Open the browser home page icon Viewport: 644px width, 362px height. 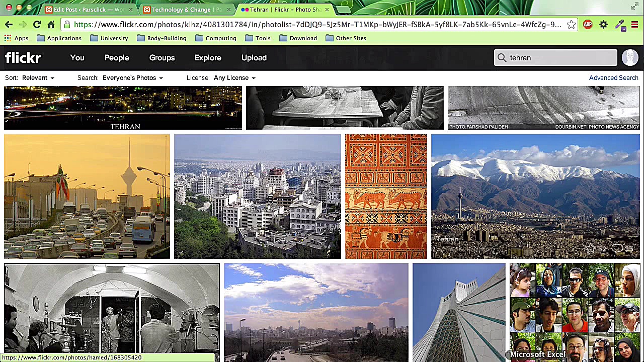(51, 25)
